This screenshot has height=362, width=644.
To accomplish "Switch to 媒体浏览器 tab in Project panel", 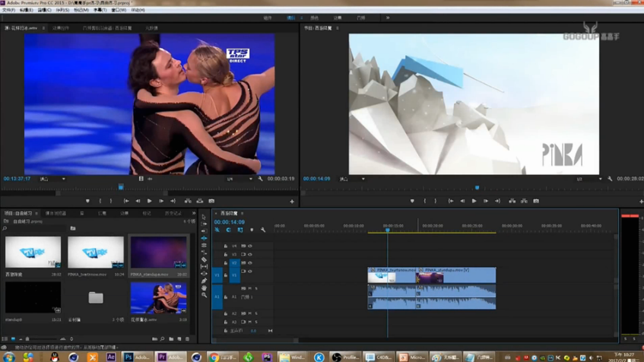I will point(56,213).
